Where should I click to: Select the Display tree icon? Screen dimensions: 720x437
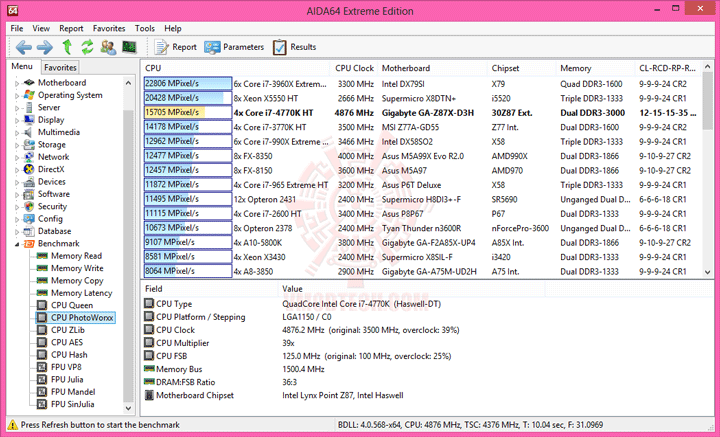(29, 120)
